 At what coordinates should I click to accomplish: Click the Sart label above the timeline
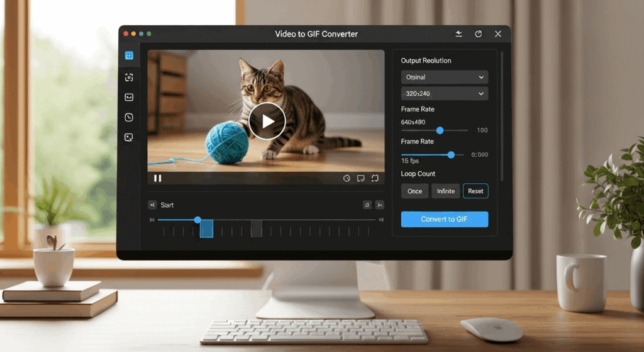pos(167,205)
